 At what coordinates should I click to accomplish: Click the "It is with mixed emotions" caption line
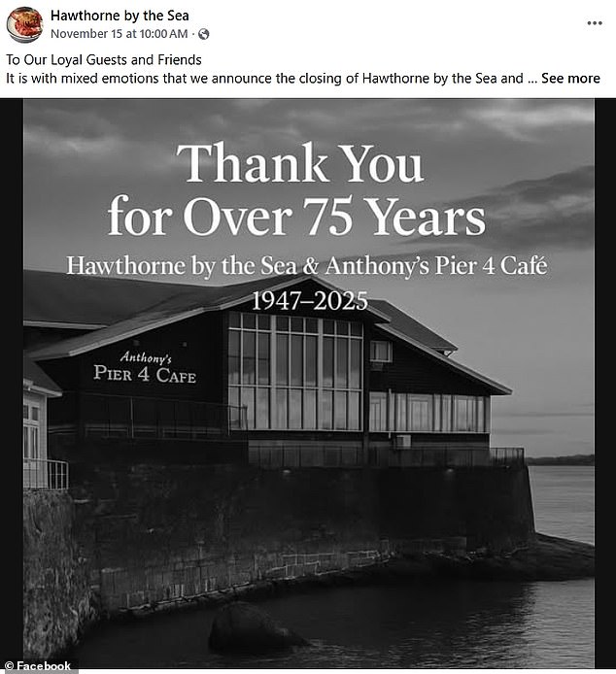(262, 78)
